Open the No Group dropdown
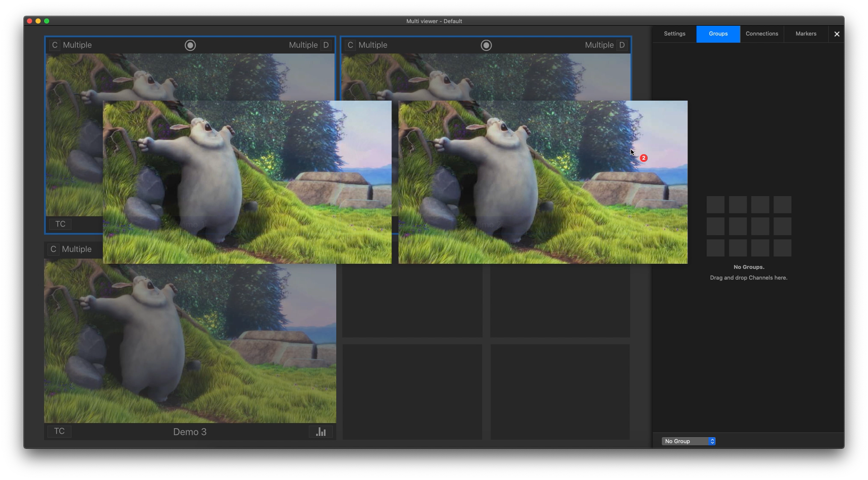 tap(688, 441)
